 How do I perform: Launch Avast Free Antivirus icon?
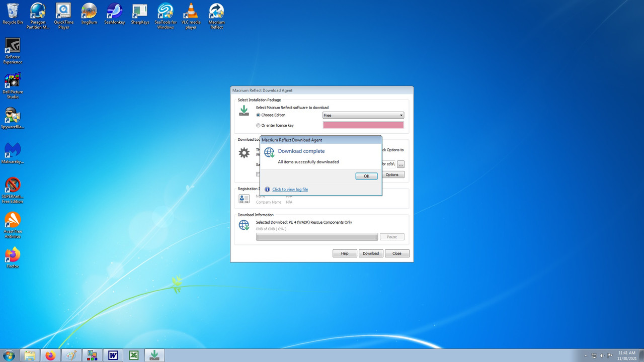pos(13,225)
